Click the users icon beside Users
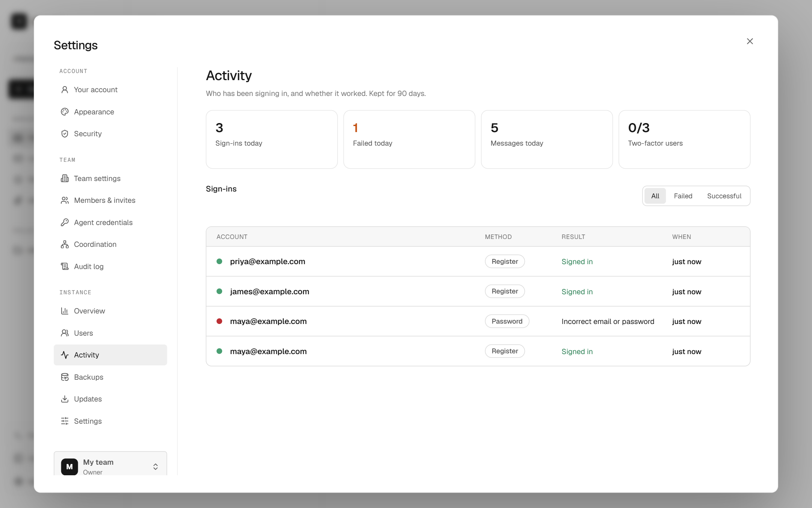Image resolution: width=812 pixels, height=508 pixels. click(65, 333)
